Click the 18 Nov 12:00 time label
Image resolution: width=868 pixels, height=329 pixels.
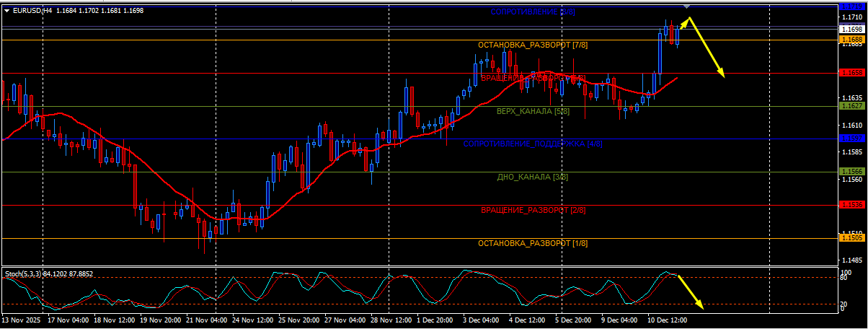pos(116,319)
